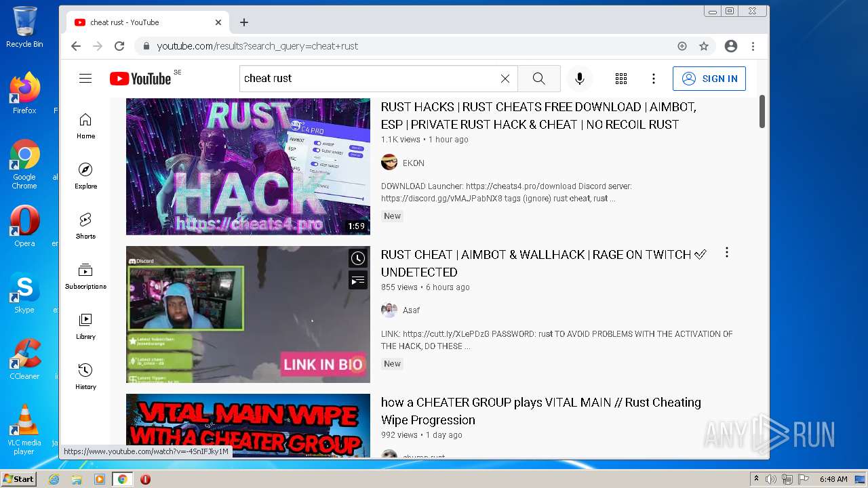Click the '1.1K views' text under EKON video
The image size is (868, 488).
[x=401, y=140]
